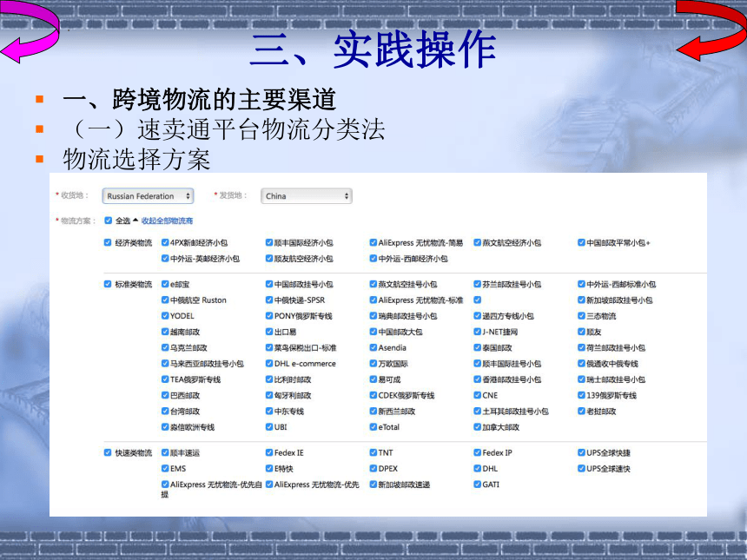This screenshot has height=560, width=747.
Task: Uncheck TEA俄罗斯专线
Action: point(165,379)
